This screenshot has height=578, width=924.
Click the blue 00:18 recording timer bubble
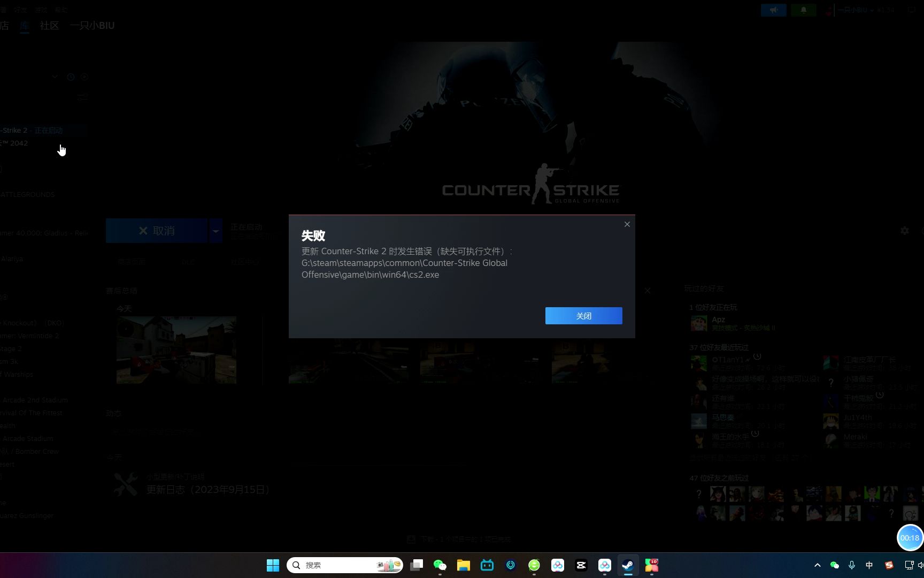point(910,538)
